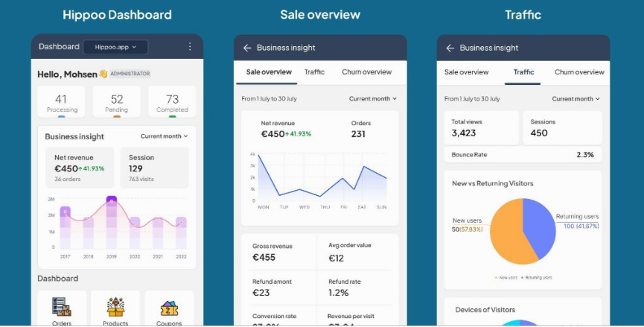Open Churn overview tab in Traffic screen

(579, 72)
